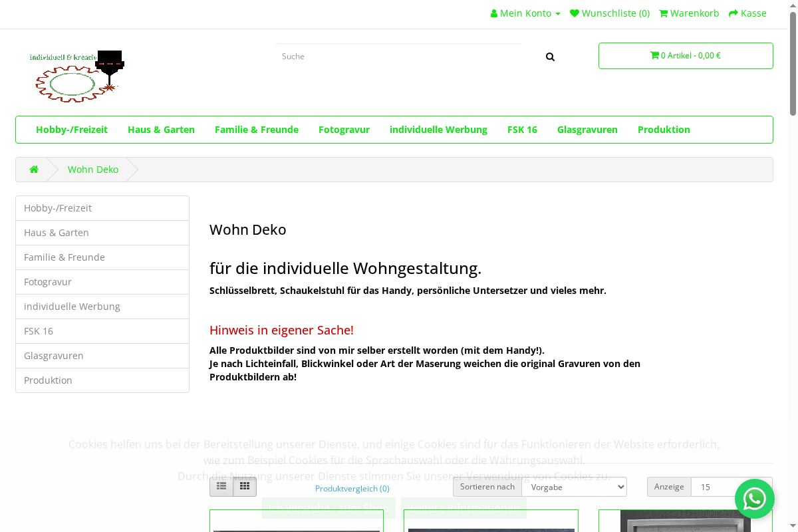The height and width of the screenshot is (532, 798).
Task: Open Mein Konto dropdown
Action: click(x=525, y=13)
